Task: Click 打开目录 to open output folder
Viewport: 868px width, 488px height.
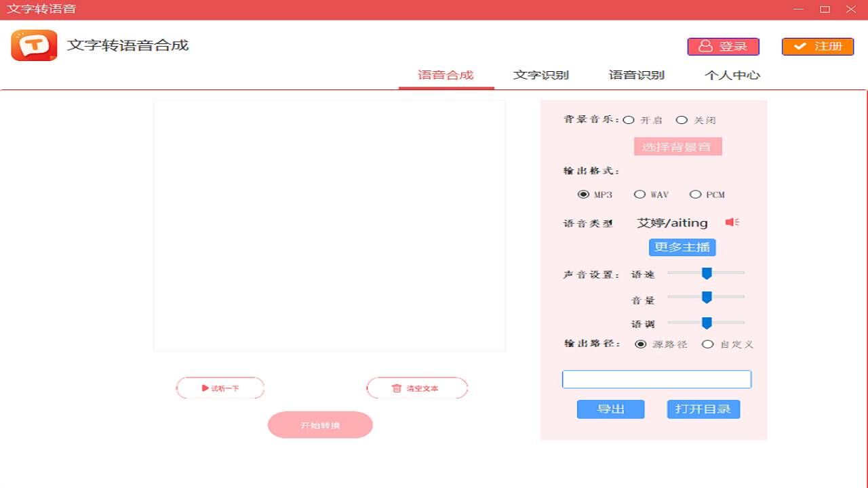Action: 703,409
